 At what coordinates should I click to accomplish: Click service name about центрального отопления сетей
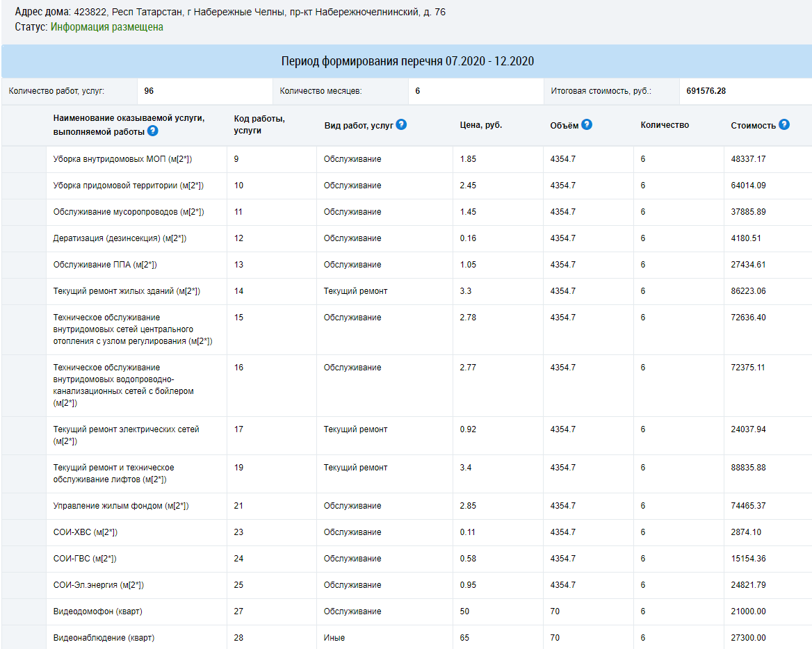(x=133, y=329)
